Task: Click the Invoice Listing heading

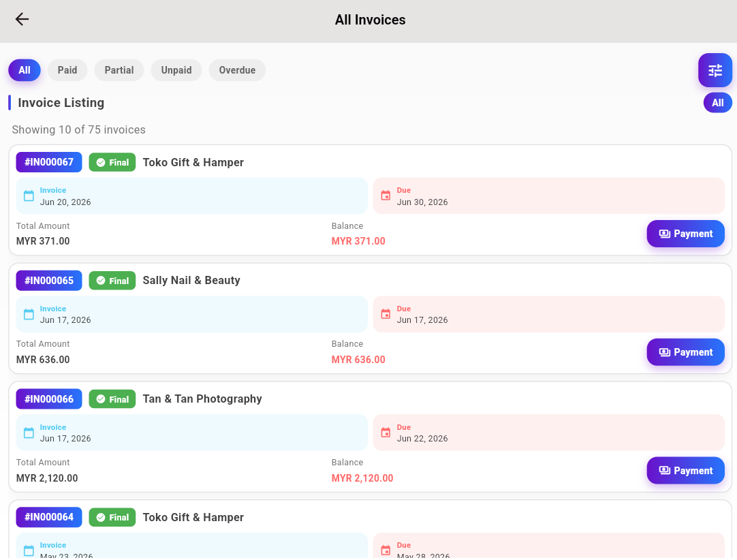Action: [61, 102]
